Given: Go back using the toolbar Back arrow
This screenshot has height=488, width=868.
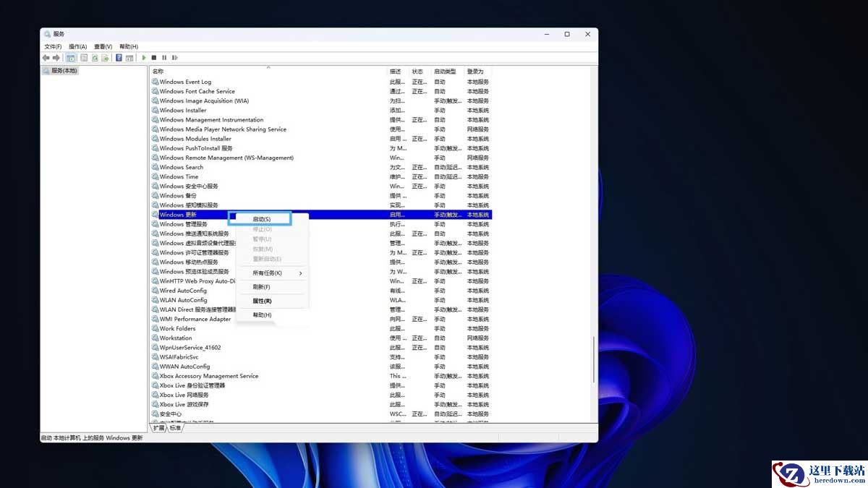Looking at the screenshot, I should (46, 58).
